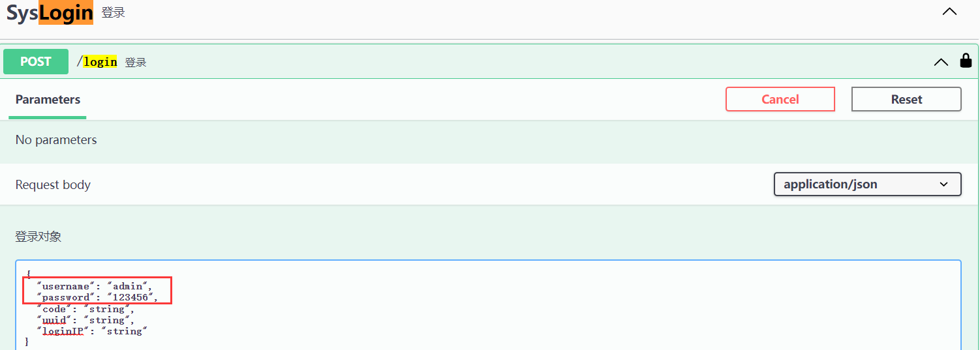Click the Cancel button
This screenshot has height=350, width=980.
coord(780,99)
